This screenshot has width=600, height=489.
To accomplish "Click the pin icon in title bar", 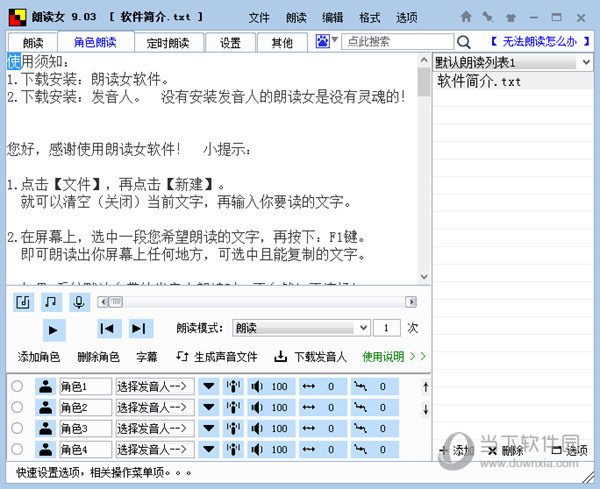I will pyautogui.click(x=488, y=17).
